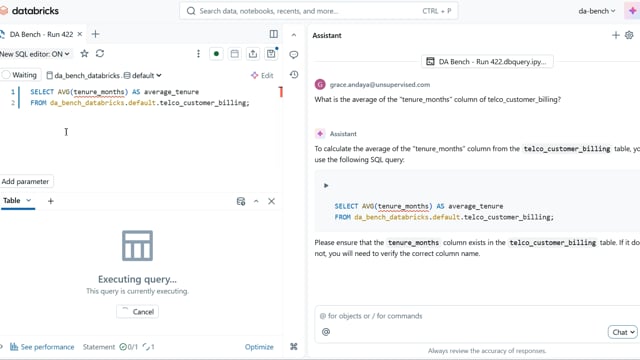Toggle New SQL editor ON dropdown
The image size is (640, 360).
(35, 54)
